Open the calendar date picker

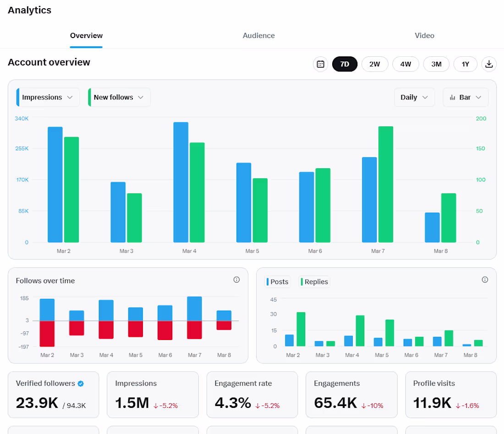click(320, 64)
